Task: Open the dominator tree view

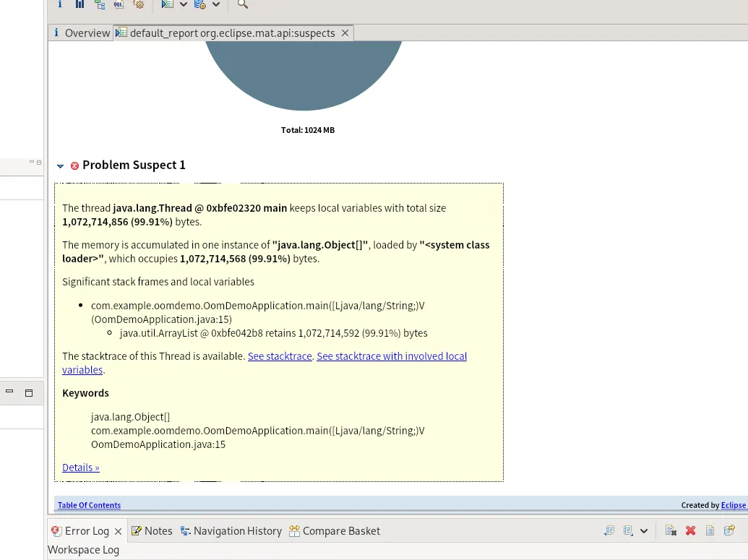Action: (x=100, y=4)
